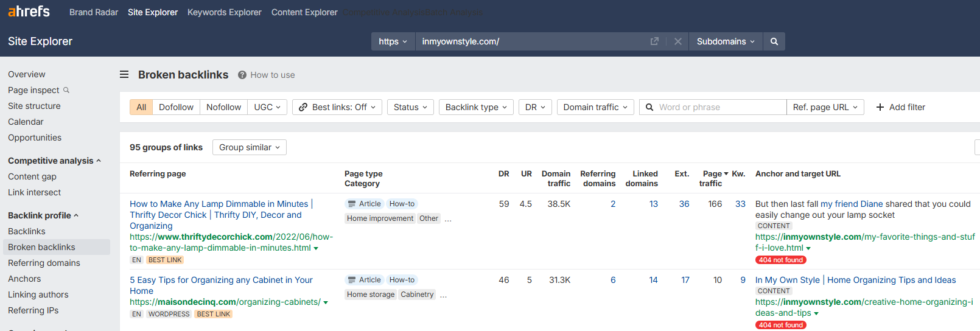Open Content gap in the sidebar

pos(32,176)
